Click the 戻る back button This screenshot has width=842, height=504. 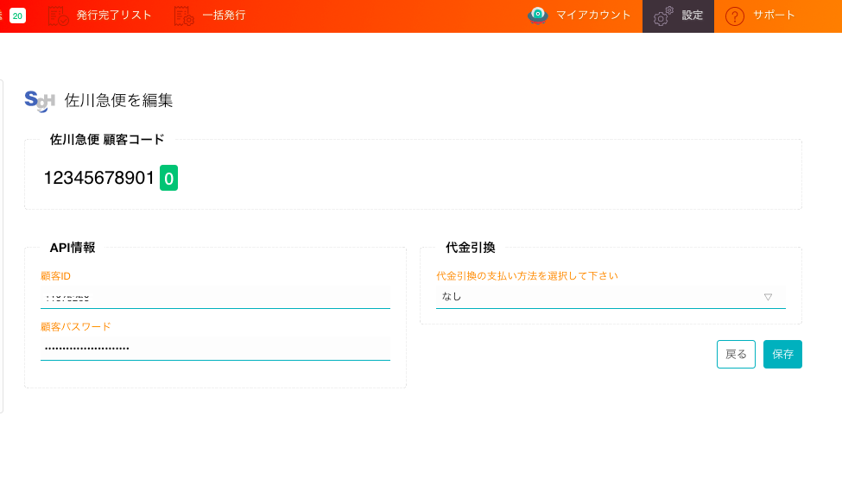coord(736,354)
